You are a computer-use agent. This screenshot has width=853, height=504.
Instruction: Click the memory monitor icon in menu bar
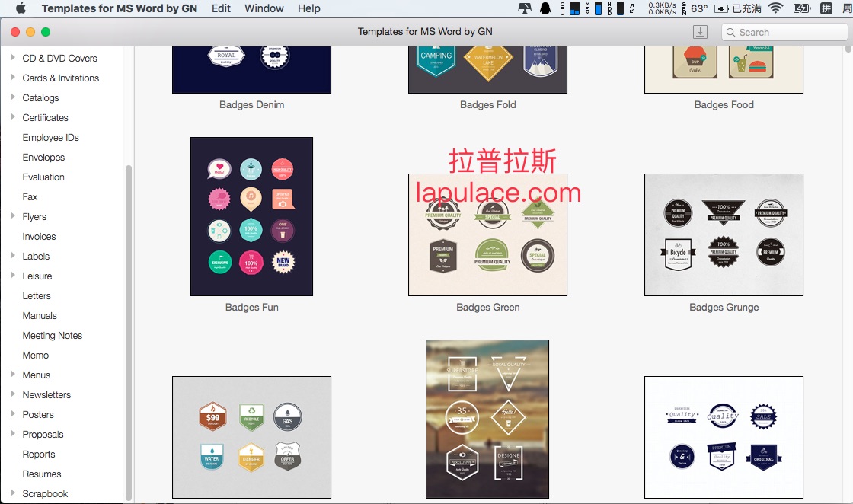pyautogui.click(x=593, y=8)
